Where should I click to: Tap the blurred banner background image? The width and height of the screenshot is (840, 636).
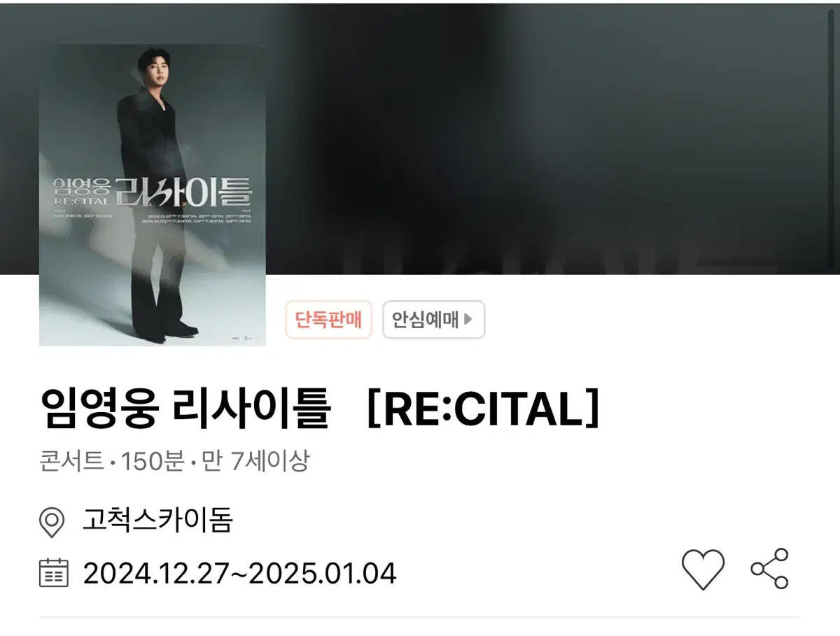pos(553,140)
